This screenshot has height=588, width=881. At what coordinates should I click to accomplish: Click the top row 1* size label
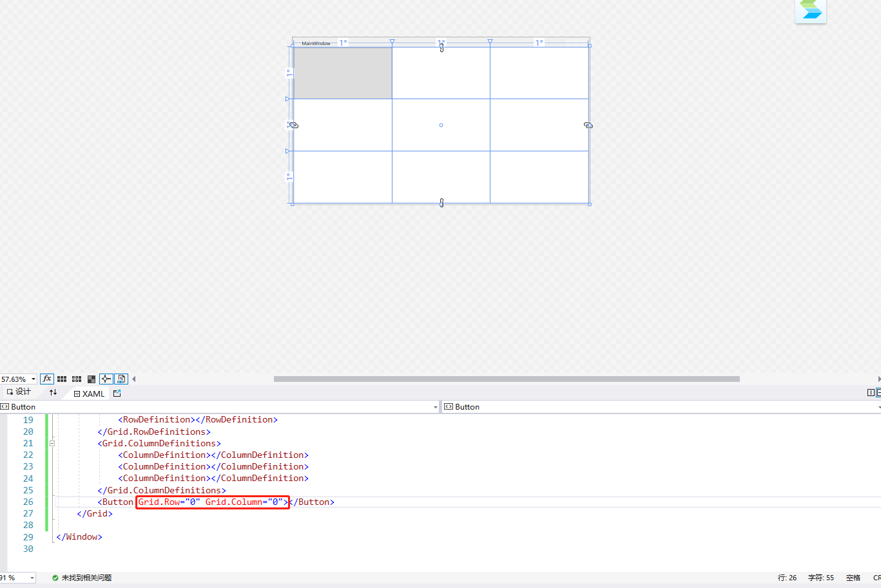pyautogui.click(x=289, y=73)
